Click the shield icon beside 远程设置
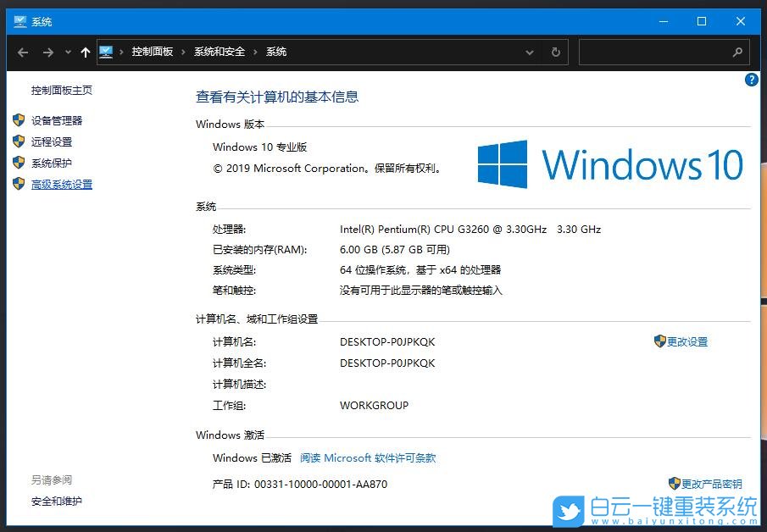This screenshot has width=767, height=532. click(19, 141)
